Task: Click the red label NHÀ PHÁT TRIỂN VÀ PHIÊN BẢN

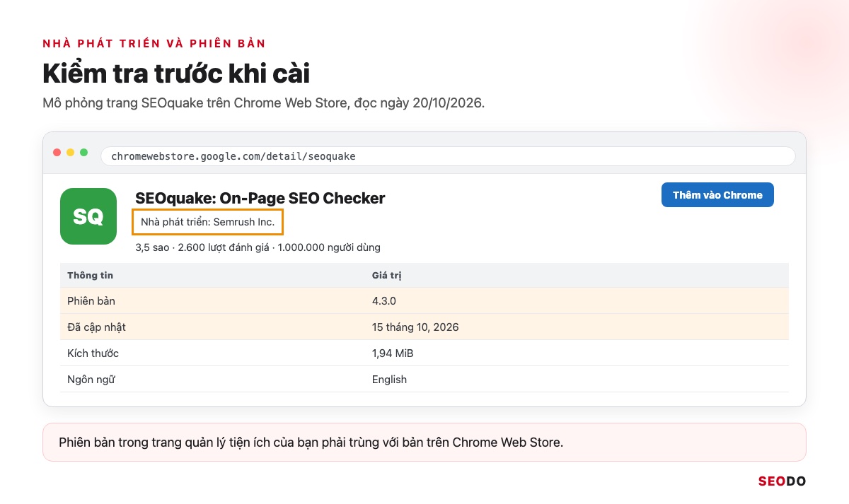Action: (154, 43)
